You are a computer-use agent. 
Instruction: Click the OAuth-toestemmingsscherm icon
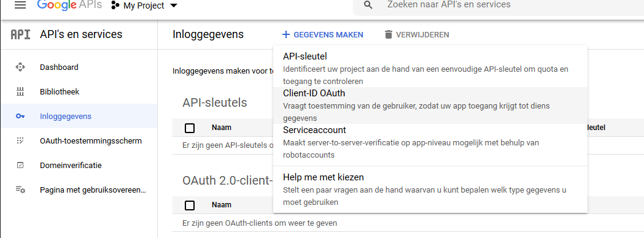[x=20, y=140]
